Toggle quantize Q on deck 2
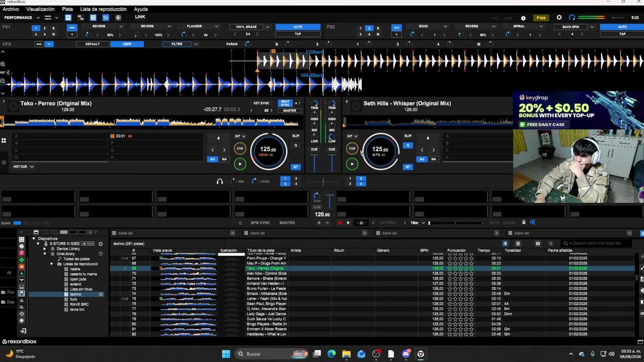 [x=408, y=146]
